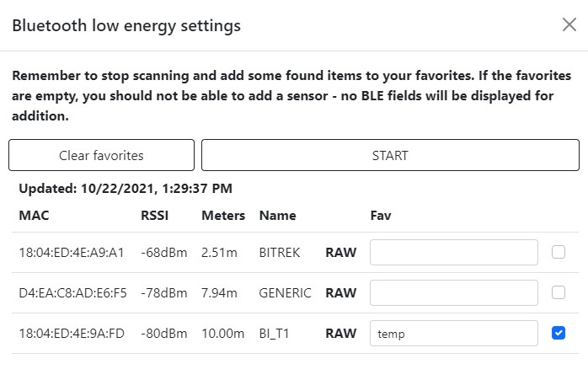The image size is (588, 380).
Task: Select the Fav field containing temp
Action: 453,334
